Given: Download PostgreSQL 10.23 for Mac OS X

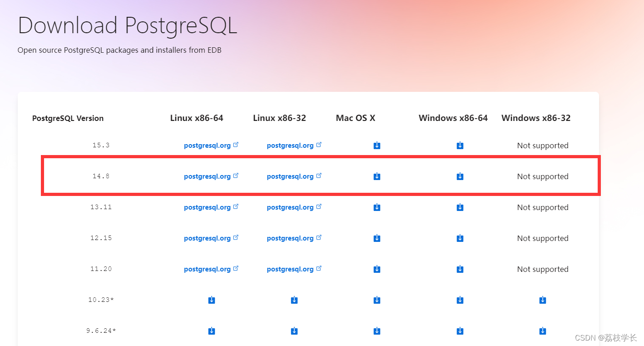Looking at the screenshot, I should click(377, 300).
